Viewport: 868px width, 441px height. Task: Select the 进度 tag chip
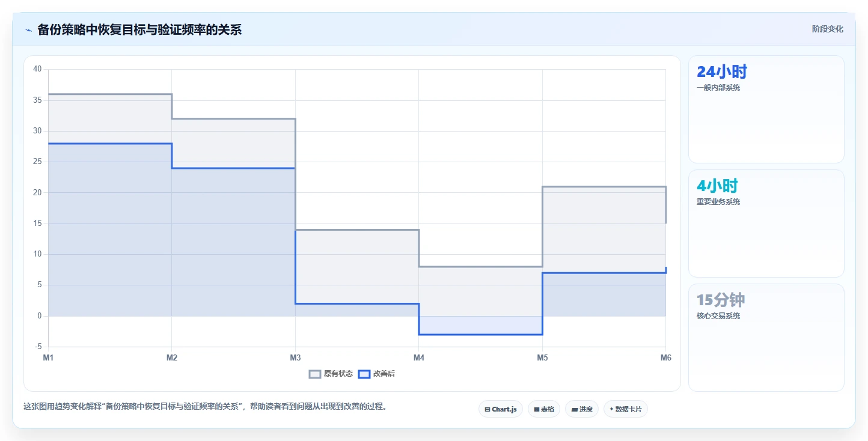point(582,409)
